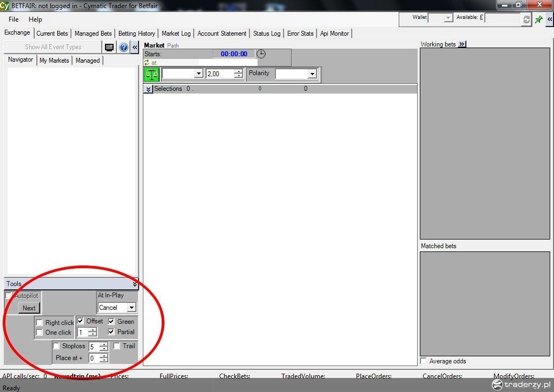Open the Polarity dropdown
Image resolution: width=554 pixels, height=392 pixels.
pos(312,74)
